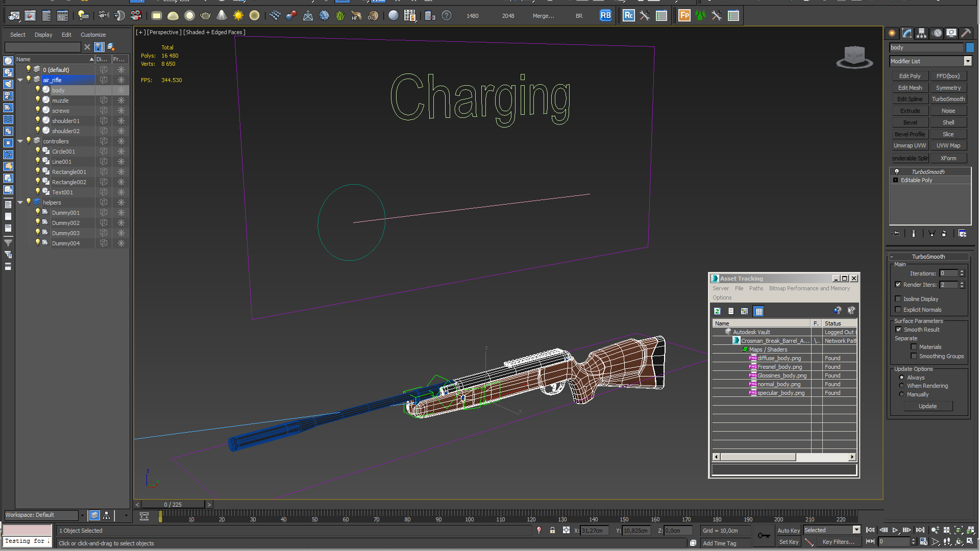
Task: Click the Auto Key button
Action: click(789, 531)
